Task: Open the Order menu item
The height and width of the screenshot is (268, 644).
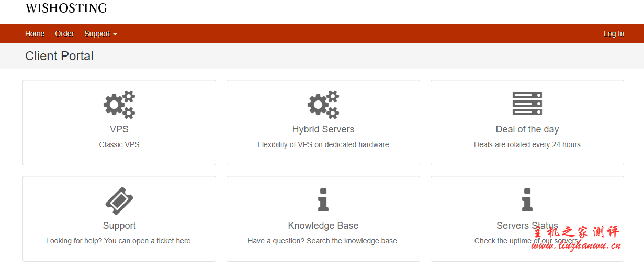Action: (64, 33)
